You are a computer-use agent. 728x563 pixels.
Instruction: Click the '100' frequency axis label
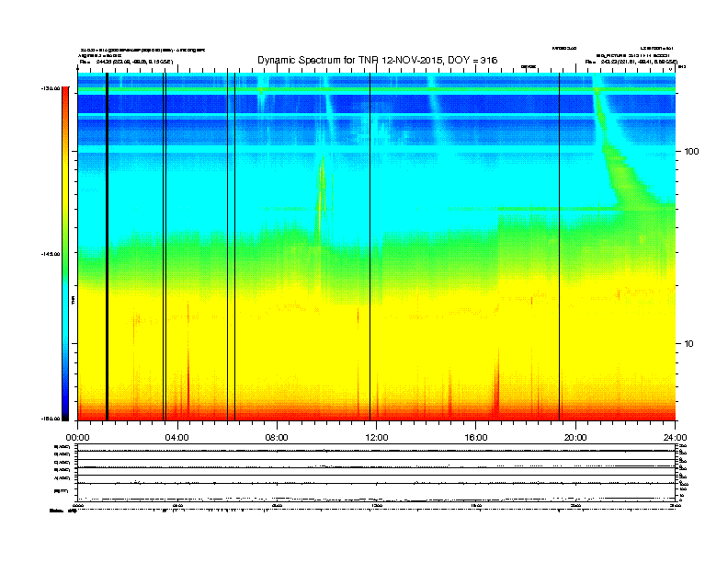(x=691, y=152)
